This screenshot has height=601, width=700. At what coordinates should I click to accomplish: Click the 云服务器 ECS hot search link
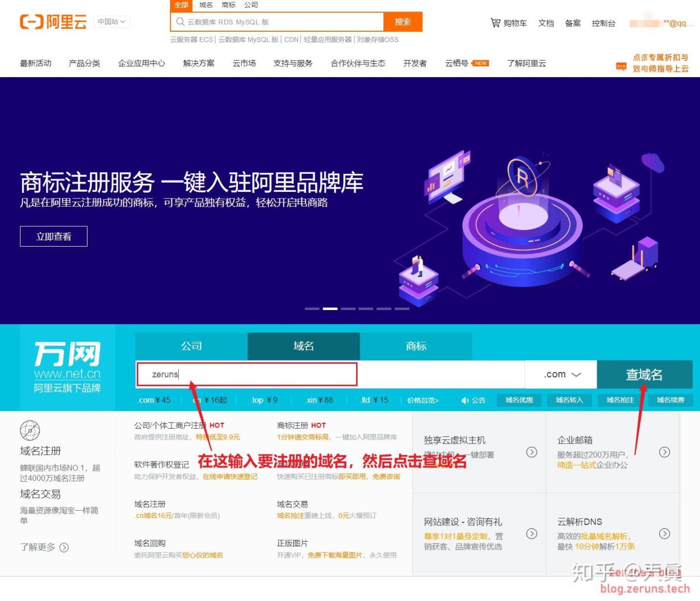(x=191, y=40)
